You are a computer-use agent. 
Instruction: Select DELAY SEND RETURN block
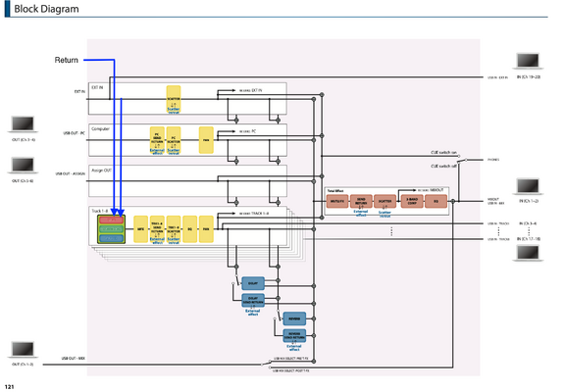coord(253,301)
